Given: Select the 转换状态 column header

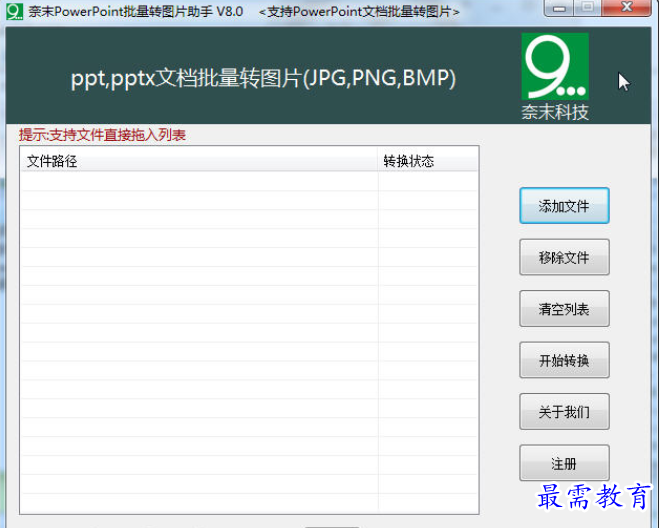Looking at the screenshot, I should point(428,161).
